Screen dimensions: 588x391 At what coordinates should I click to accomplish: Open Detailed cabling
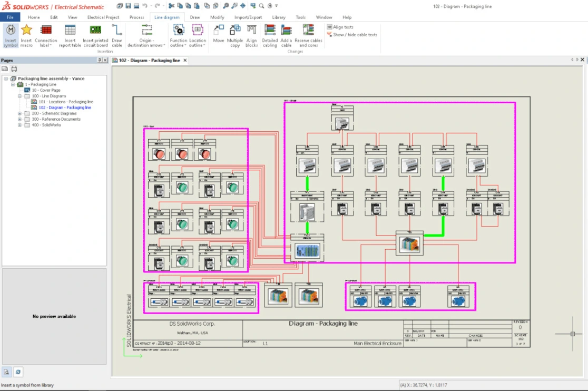coord(270,36)
